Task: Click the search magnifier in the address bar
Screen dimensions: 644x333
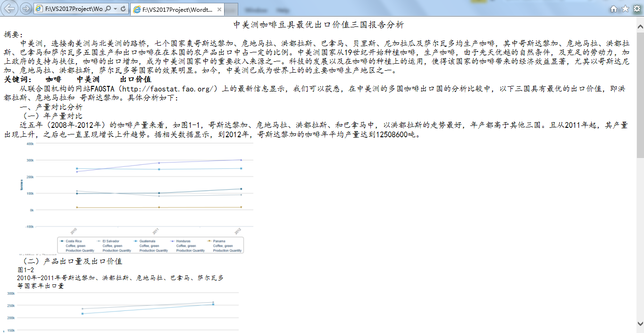Action: pos(108,9)
